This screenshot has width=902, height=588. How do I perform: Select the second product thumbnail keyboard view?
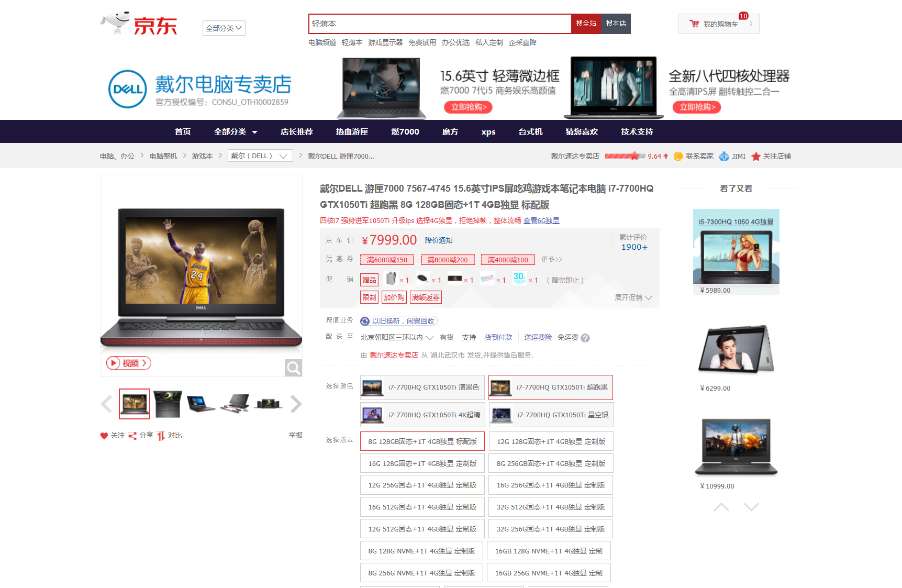tap(168, 404)
